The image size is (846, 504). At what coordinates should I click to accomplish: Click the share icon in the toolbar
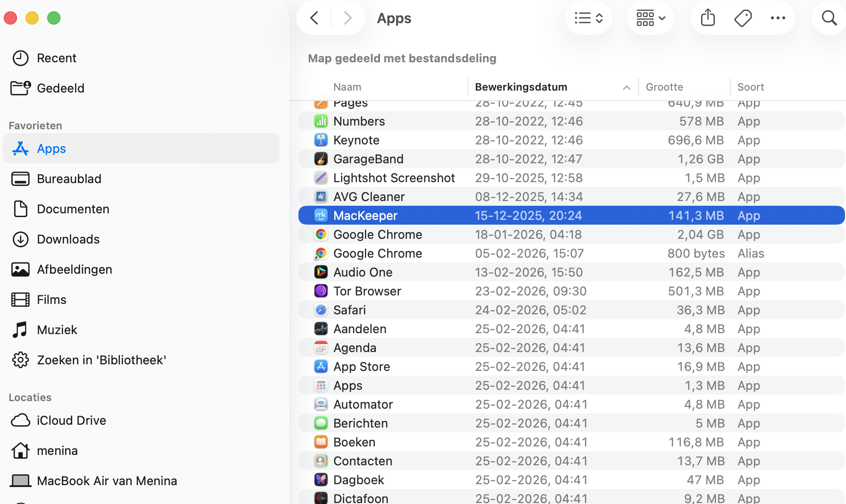(x=707, y=18)
